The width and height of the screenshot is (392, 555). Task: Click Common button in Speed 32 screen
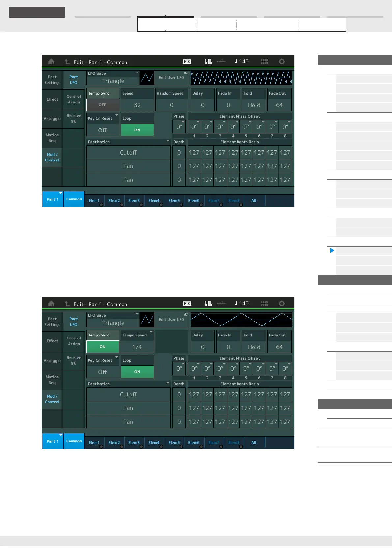pyautogui.click(x=74, y=199)
